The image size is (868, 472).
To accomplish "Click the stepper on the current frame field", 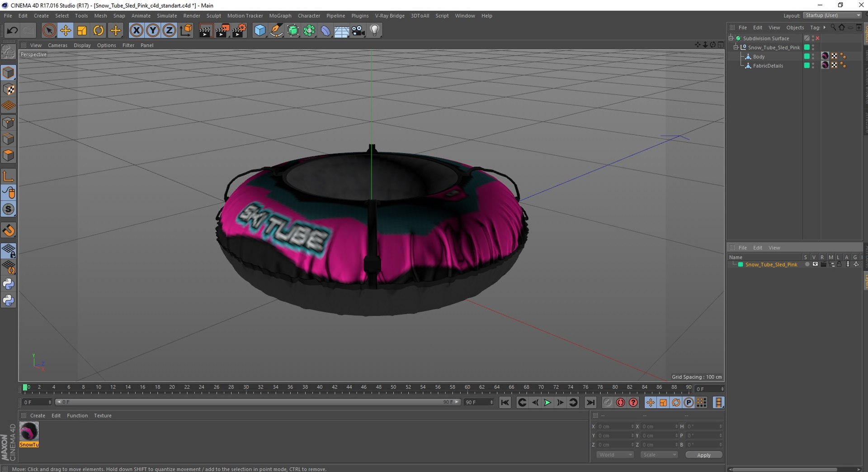I will point(722,389).
